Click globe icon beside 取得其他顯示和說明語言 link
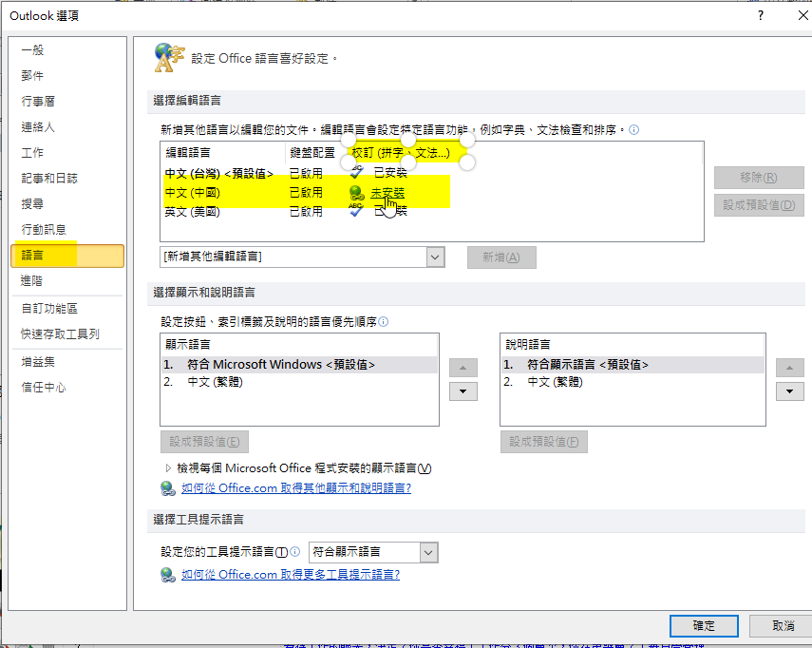Image resolution: width=812 pixels, height=648 pixels. pyautogui.click(x=168, y=488)
